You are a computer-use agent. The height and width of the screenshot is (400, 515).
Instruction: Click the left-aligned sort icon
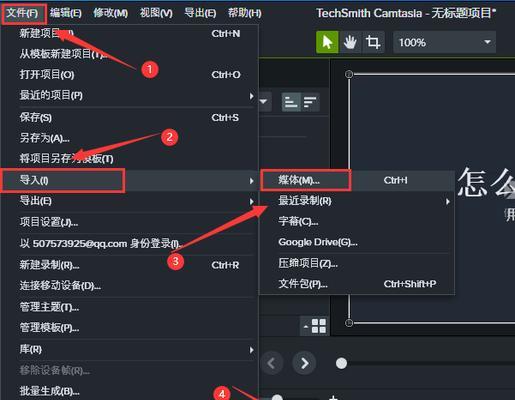point(291,102)
